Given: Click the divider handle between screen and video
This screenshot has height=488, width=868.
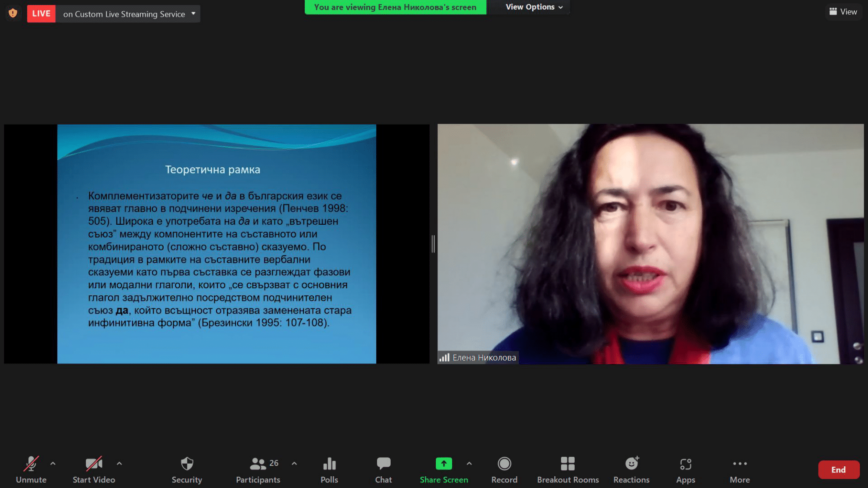Looking at the screenshot, I should pyautogui.click(x=433, y=244).
